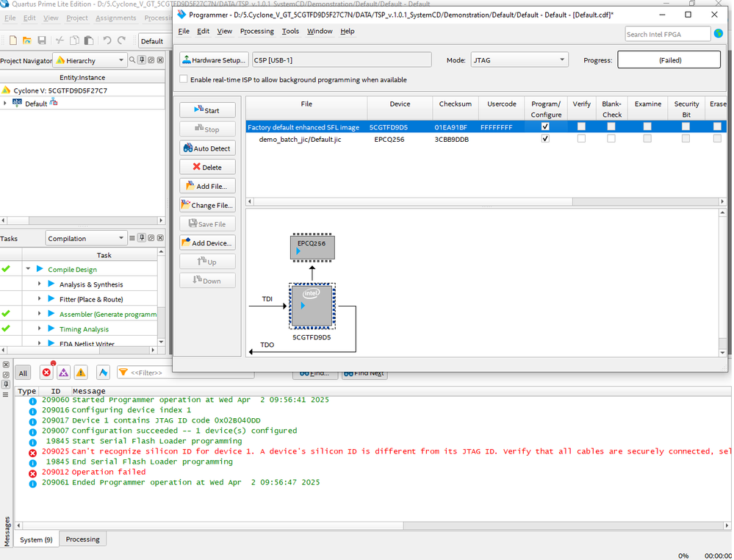Toggle the yellow warning messages filter
The image size is (734, 560).
[x=81, y=373]
